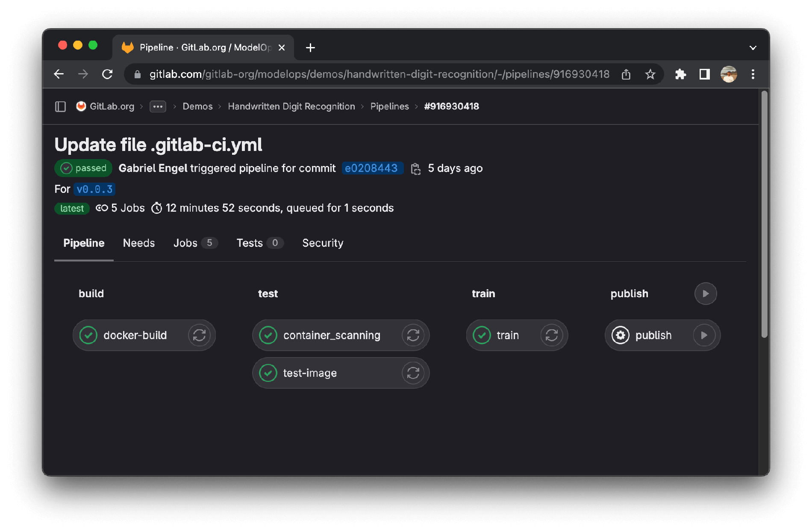Viewport: 812px width, 532px height.
Task: Open the Tests tab
Action: [x=260, y=243]
